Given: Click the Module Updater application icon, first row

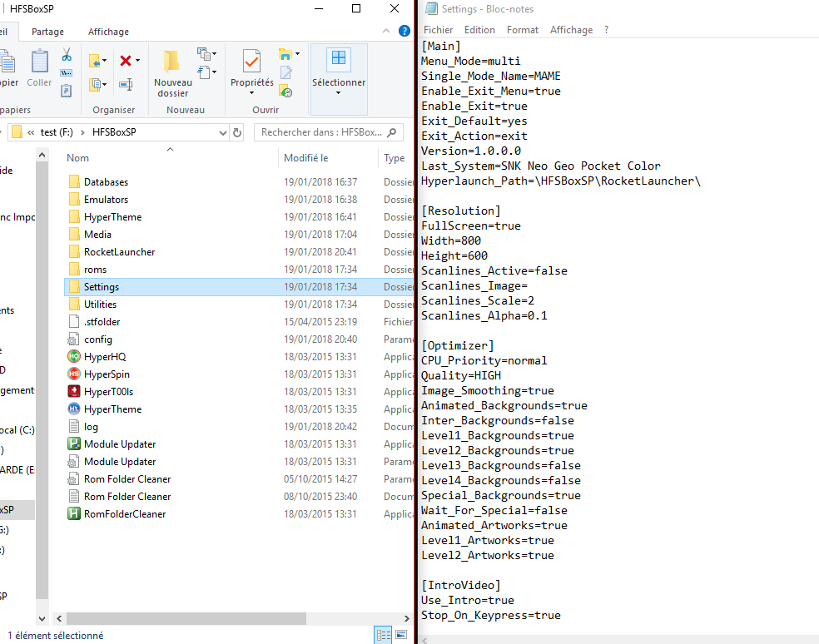Looking at the screenshot, I should (x=74, y=444).
